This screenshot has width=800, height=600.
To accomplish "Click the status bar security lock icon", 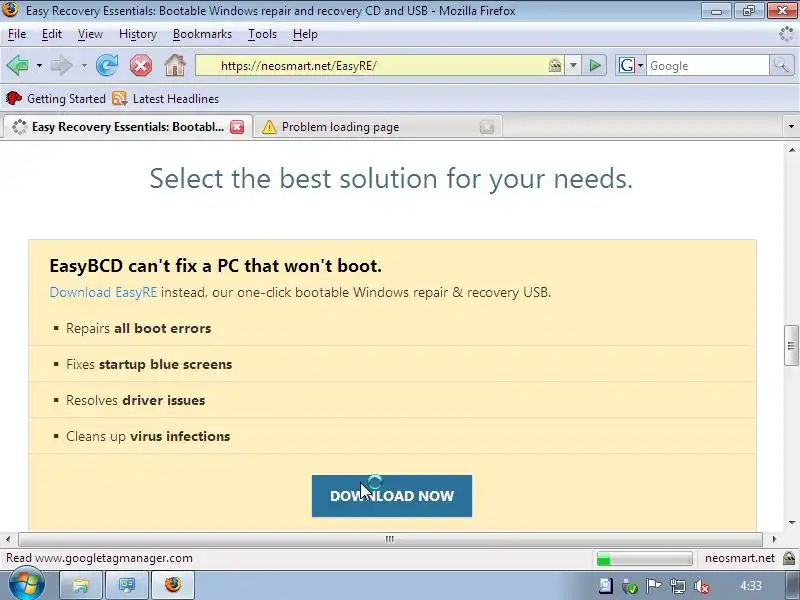I will tap(789, 558).
